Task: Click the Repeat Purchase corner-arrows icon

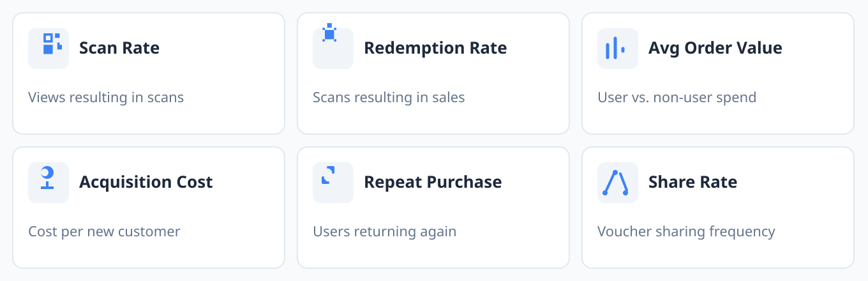Action: point(333,183)
